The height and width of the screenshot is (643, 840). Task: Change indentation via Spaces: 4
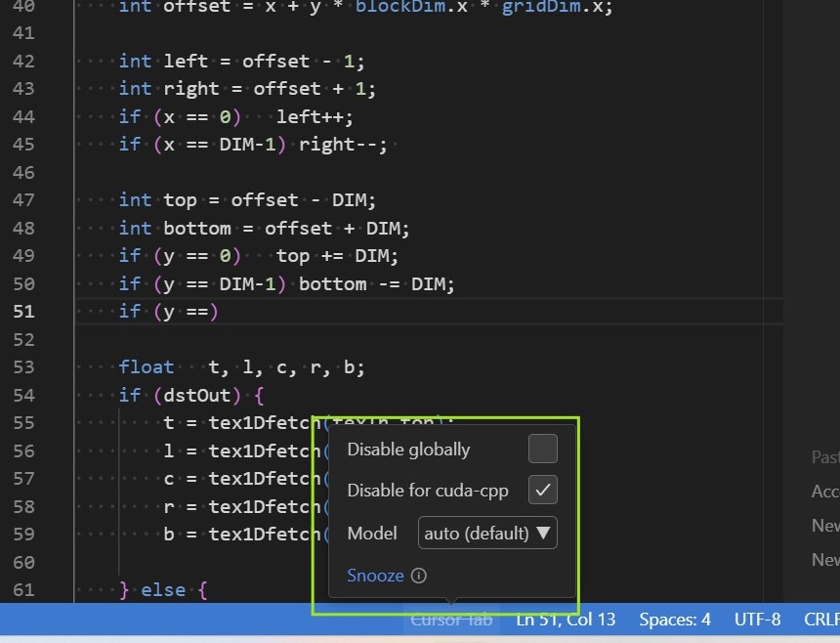click(674, 620)
